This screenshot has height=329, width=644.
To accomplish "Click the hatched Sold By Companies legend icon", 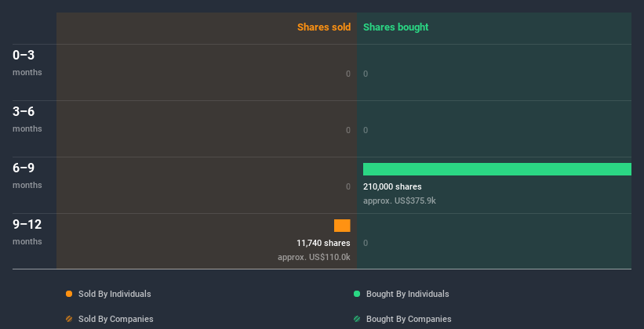I will tap(69, 319).
